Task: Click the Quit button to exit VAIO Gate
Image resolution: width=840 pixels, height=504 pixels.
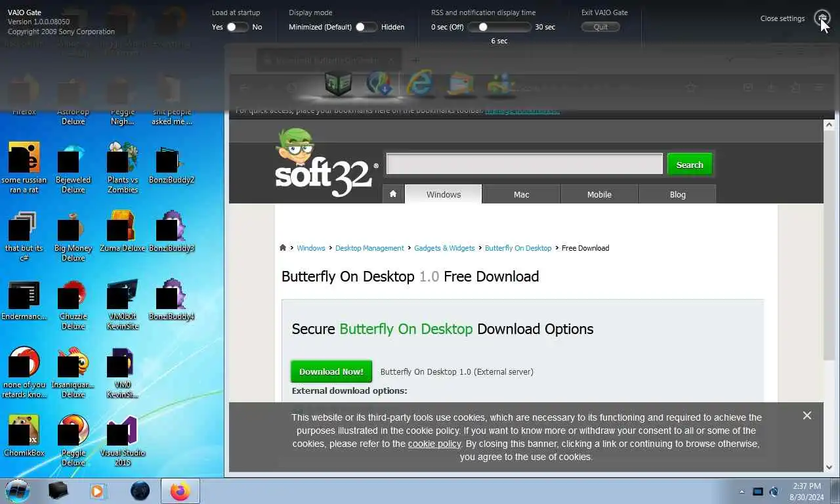Action: point(600,27)
